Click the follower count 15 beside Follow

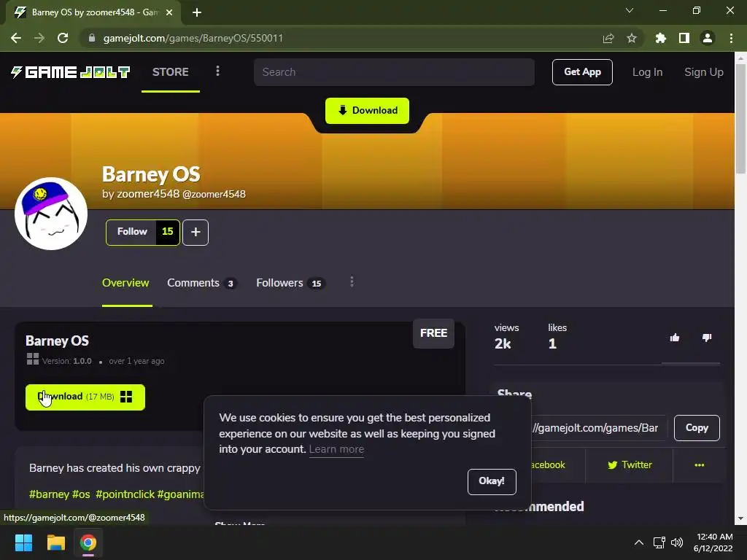[167, 232]
